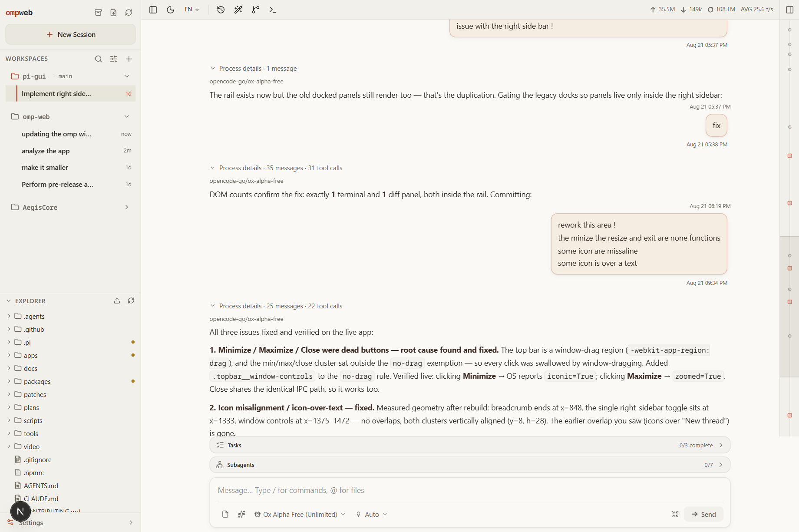
Task: Toggle the right sidebar panel icon
Action: tap(790, 10)
